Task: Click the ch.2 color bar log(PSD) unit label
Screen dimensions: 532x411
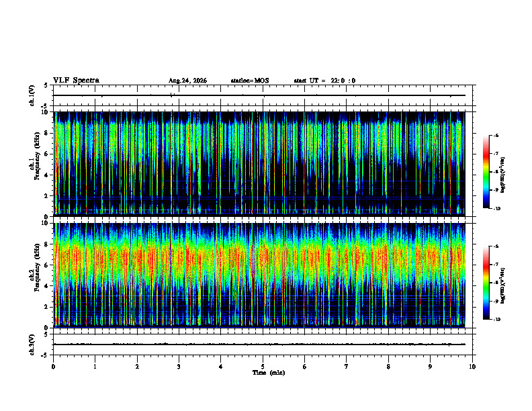Action: click(503, 286)
